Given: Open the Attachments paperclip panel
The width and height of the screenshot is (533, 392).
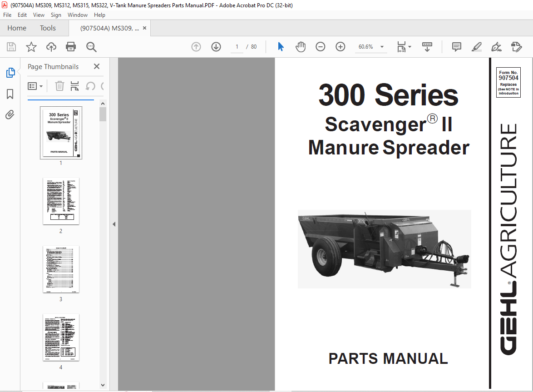Looking at the screenshot, I should pyautogui.click(x=10, y=115).
